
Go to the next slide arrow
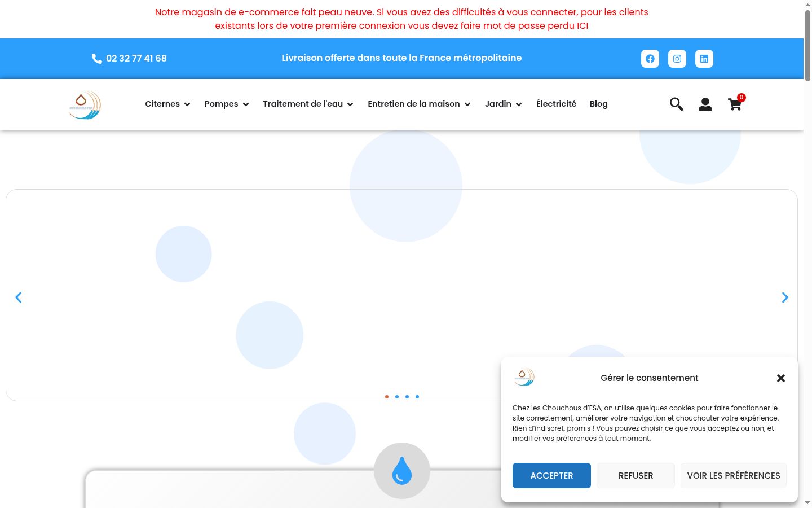tap(785, 297)
